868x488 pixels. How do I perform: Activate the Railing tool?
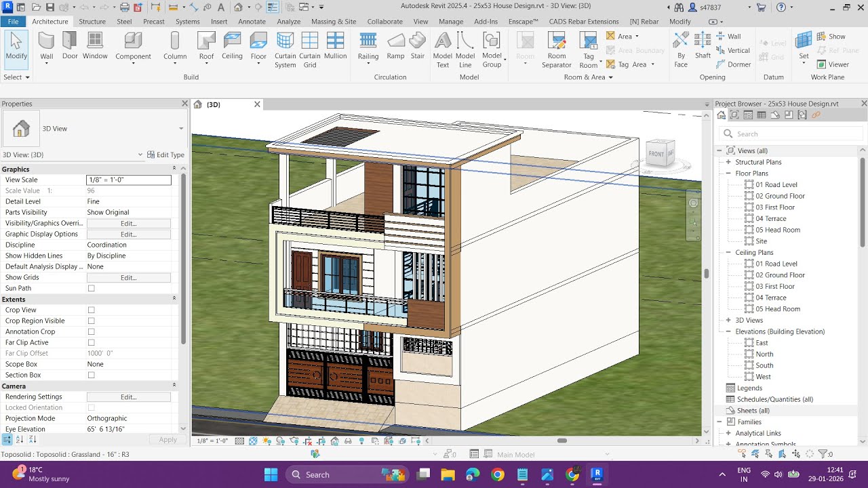point(368,47)
